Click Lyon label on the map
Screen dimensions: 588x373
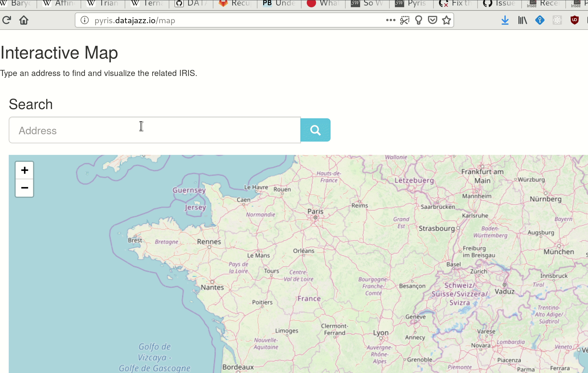point(381,333)
